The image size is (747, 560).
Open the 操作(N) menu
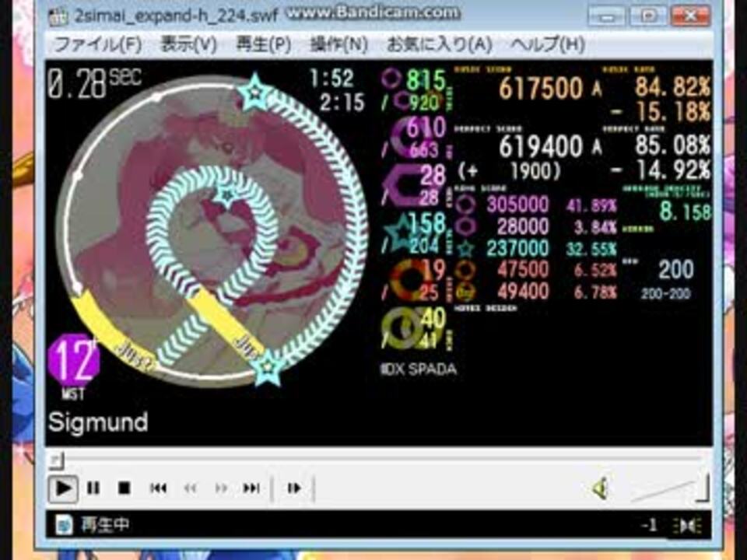coord(338,45)
